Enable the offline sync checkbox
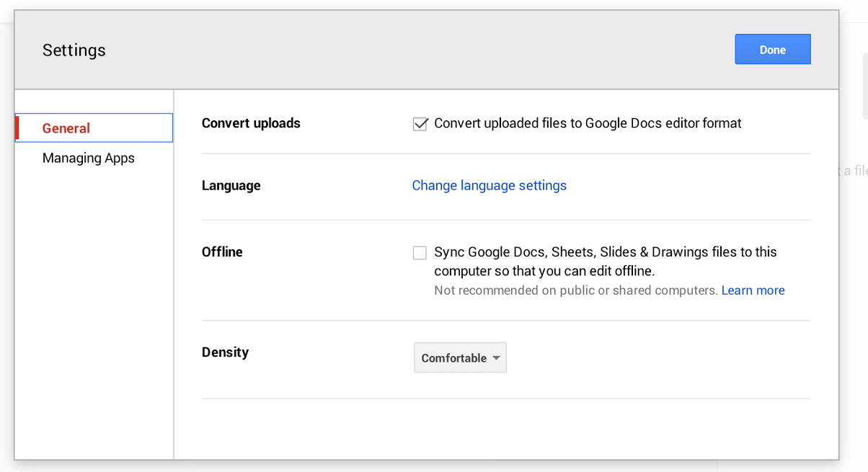The image size is (868, 472). point(420,253)
